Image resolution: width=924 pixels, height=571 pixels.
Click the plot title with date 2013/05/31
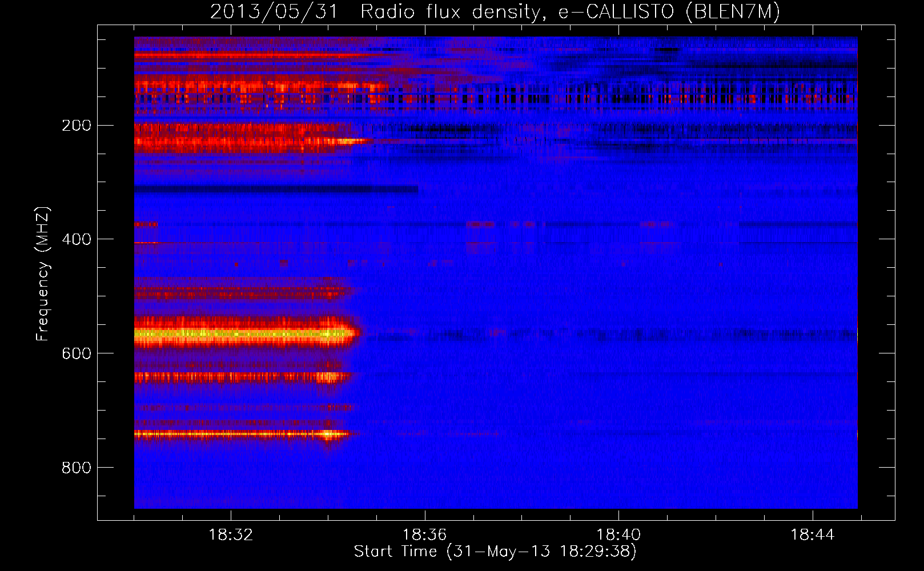pyautogui.click(x=495, y=11)
